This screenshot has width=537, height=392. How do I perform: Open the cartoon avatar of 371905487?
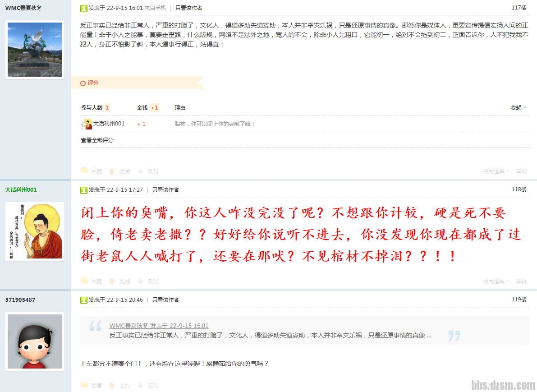click(35, 341)
